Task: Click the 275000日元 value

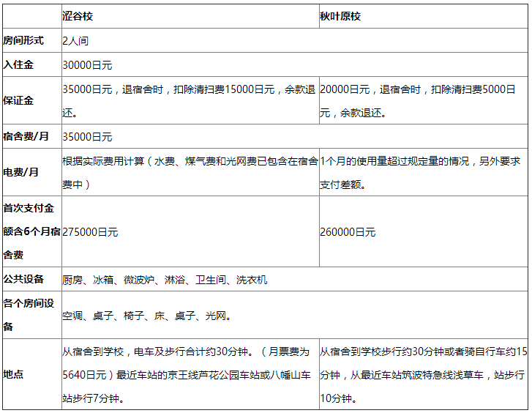Action: [90, 231]
